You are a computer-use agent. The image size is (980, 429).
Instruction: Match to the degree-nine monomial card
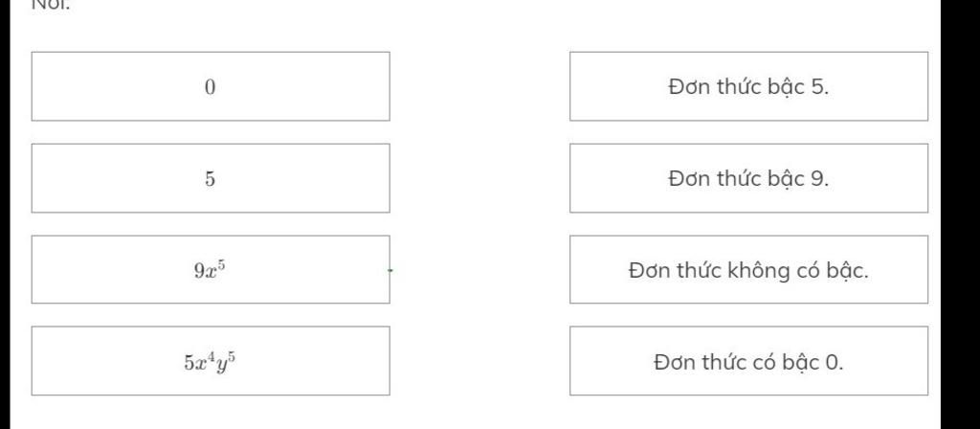pyautogui.click(x=748, y=178)
